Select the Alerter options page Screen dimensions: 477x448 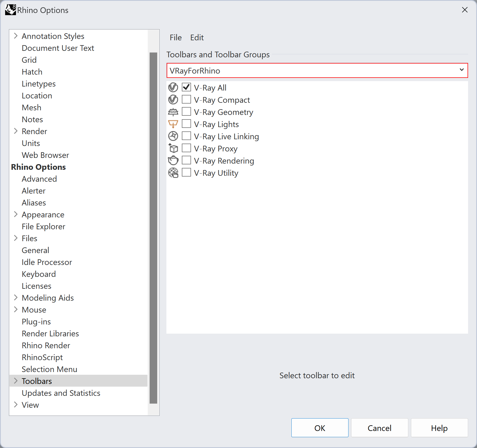pyautogui.click(x=34, y=191)
